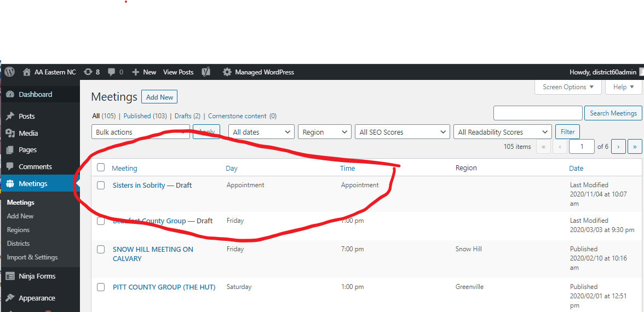Go to the last page arrow button

tap(635, 147)
